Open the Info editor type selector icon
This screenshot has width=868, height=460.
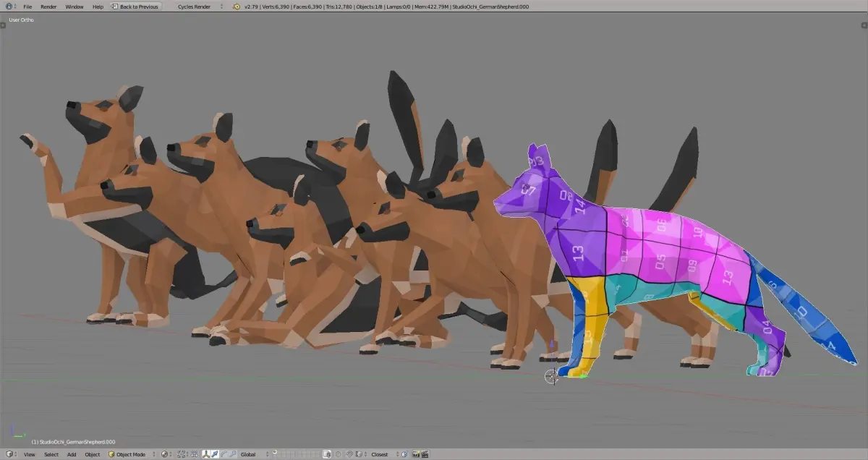[10, 6]
